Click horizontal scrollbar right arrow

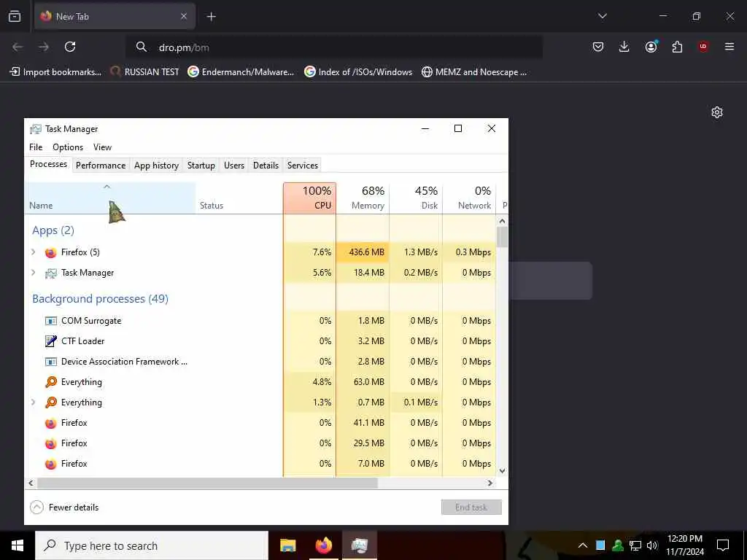(x=489, y=483)
